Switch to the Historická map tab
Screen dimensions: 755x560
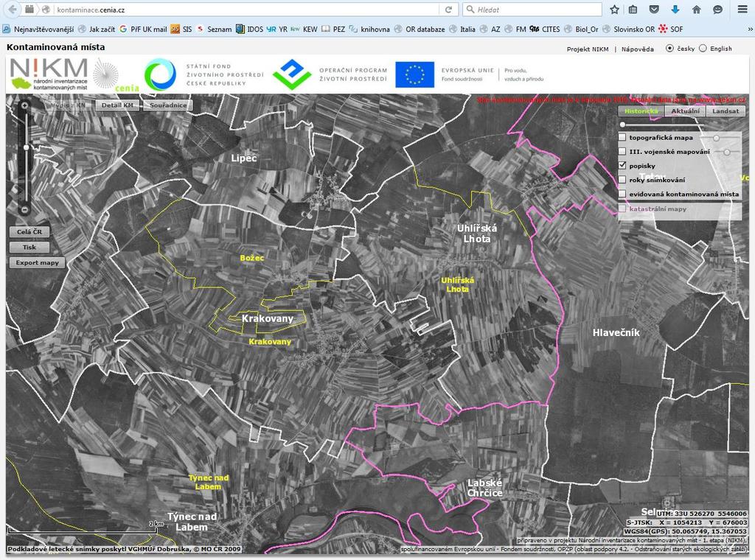[641, 111]
